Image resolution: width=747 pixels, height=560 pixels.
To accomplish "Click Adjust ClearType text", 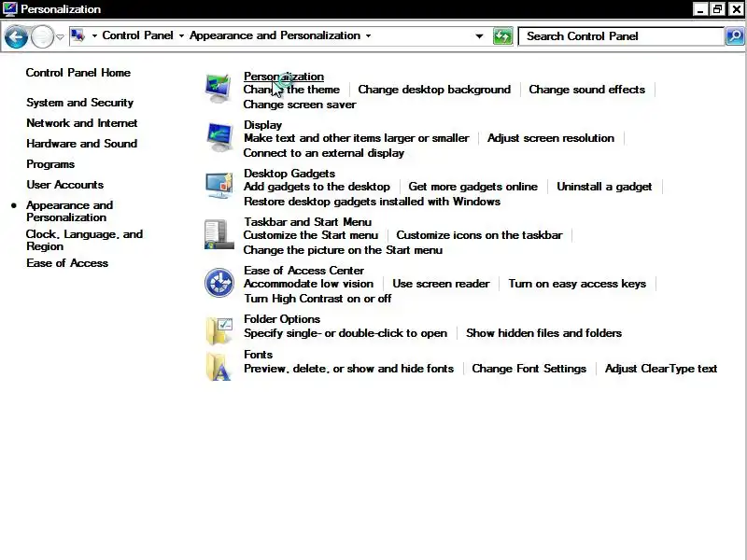I will pyautogui.click(x=661, y=369).
